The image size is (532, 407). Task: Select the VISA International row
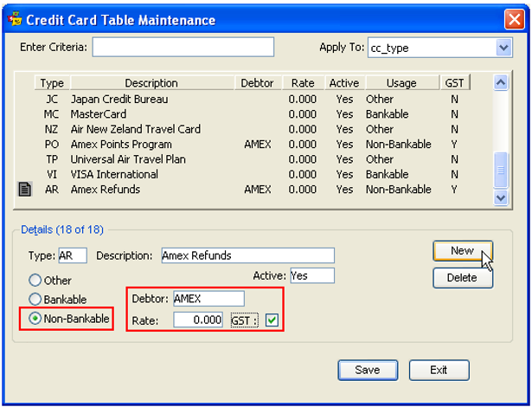pyautogui.click(x=251, y=174)
